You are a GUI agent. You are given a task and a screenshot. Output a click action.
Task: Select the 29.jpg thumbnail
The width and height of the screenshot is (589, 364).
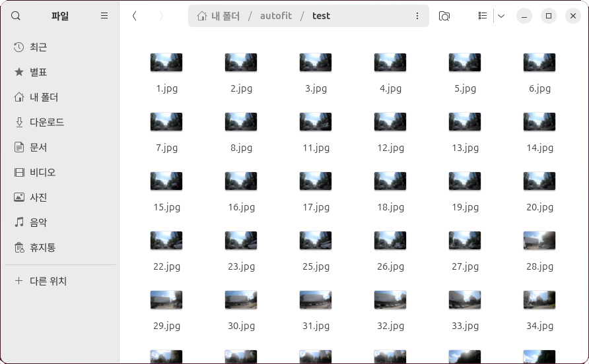[166, 299]
